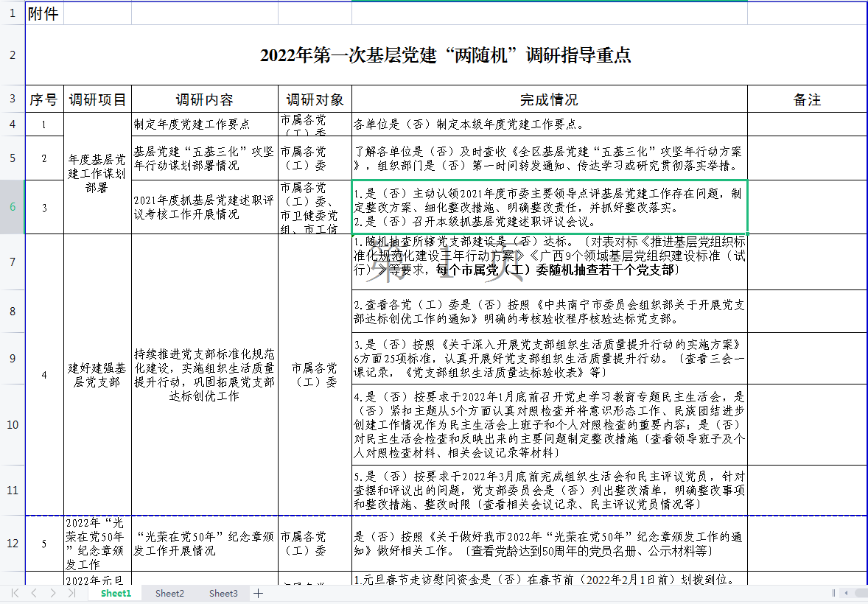Image resolution: width=868 pixels, height=604 pixels.
Task: Click cell starting 1.随机抽查所辖党支部建设
Action: coord(549,262)
